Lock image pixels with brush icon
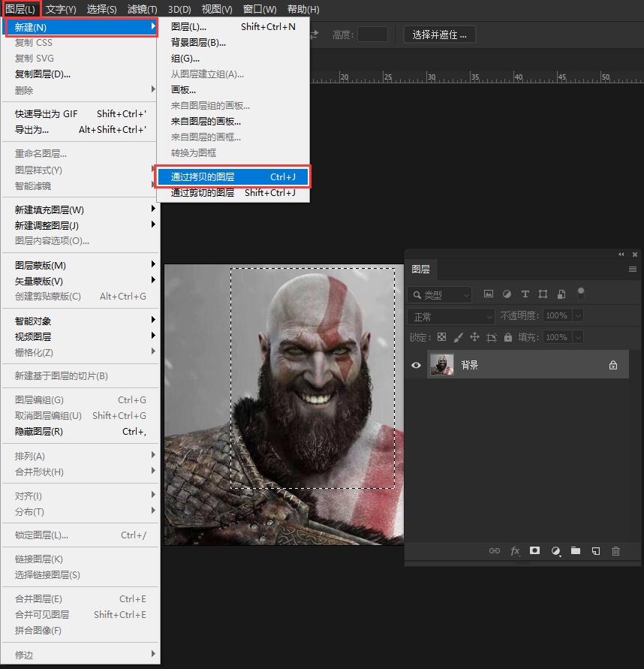The height and width of the screenshot is (669, 644). tap(458, 337)
